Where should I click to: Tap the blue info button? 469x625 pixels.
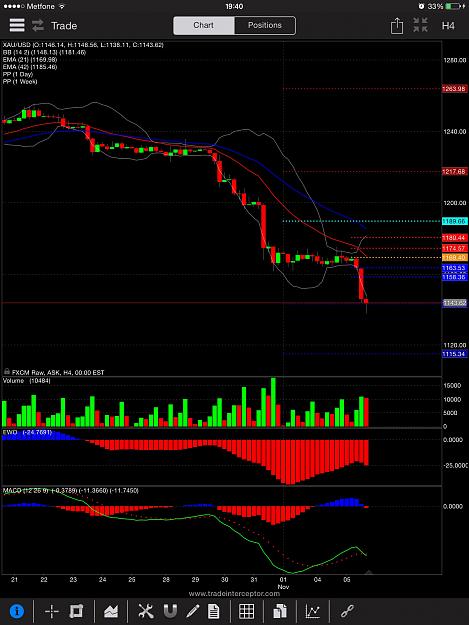coord(17,611)
